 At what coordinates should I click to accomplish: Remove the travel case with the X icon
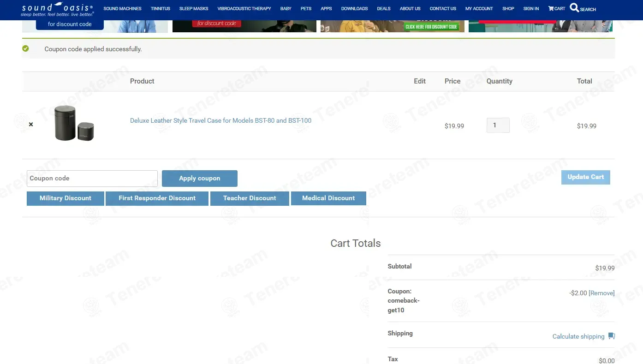[31, 125]
